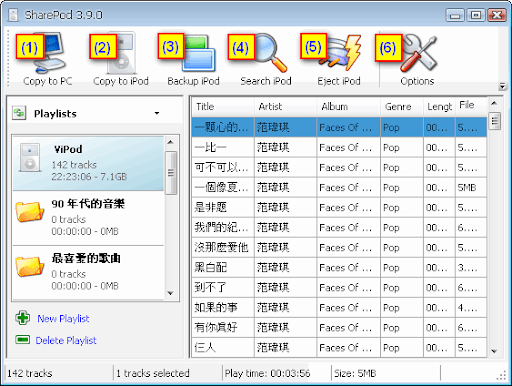The width and height of the screenshot is (512, 386).
Task: Maximize the SharePod window
Action: [x=476, y=15]
